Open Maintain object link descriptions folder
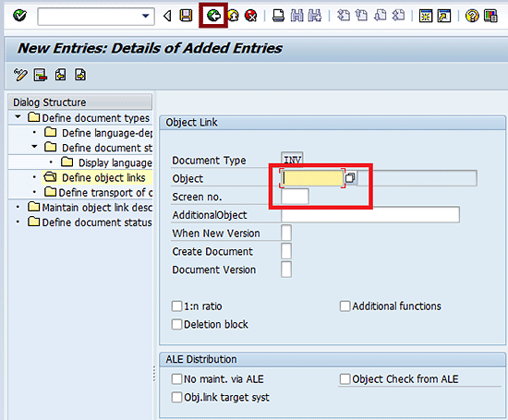508x420 pixels. pyautogui.click(x=97, y=208)
